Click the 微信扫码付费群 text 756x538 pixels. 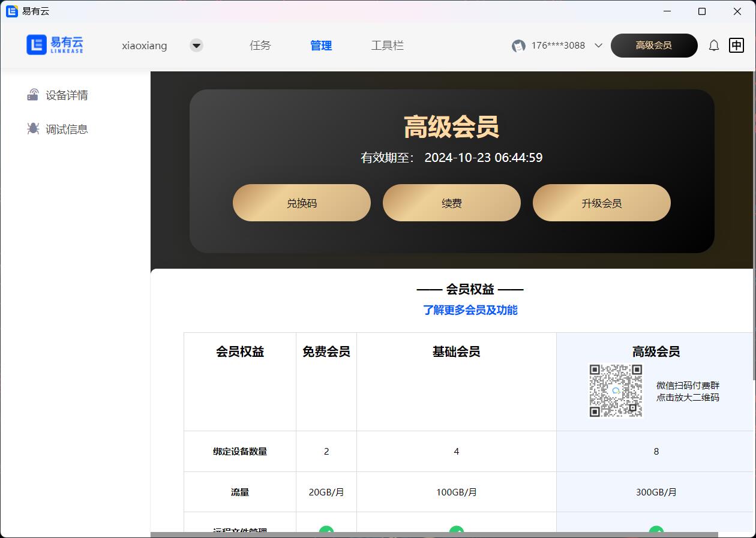click(x=688, y=385)
